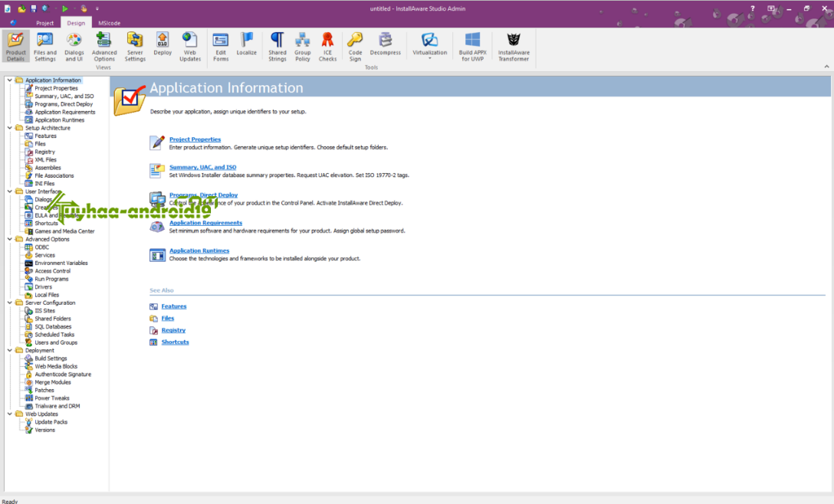Viewport: 834px width, 504px height.
Task: Open the Advanced Options view
Action: 103,47
